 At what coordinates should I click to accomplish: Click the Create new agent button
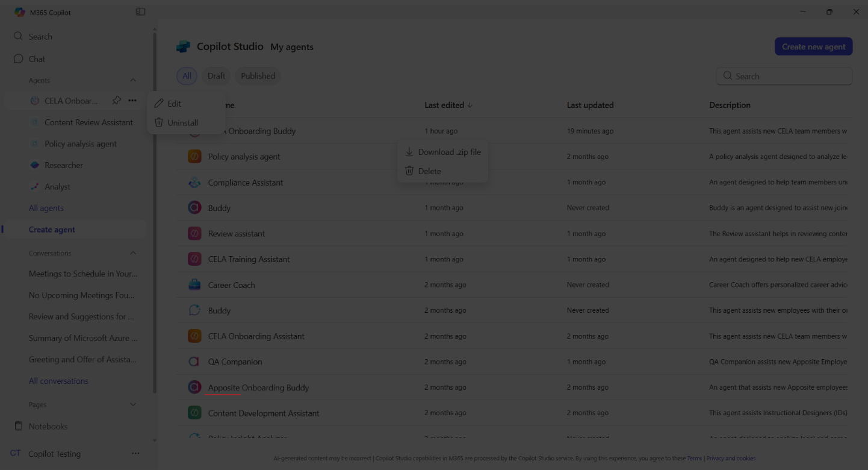[x=813, y=46]
